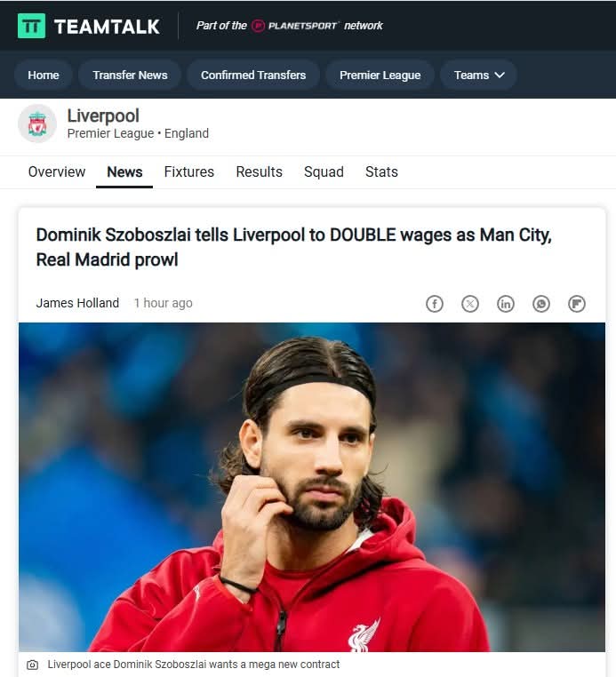Open Confirmed Transfers page

click(x=253, y=76)
